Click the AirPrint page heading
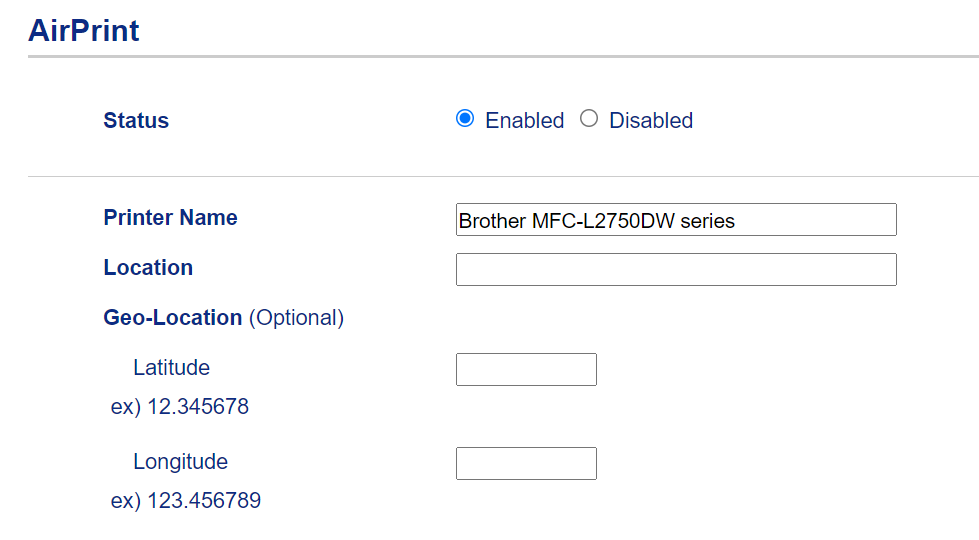 (x=84, y=31)
